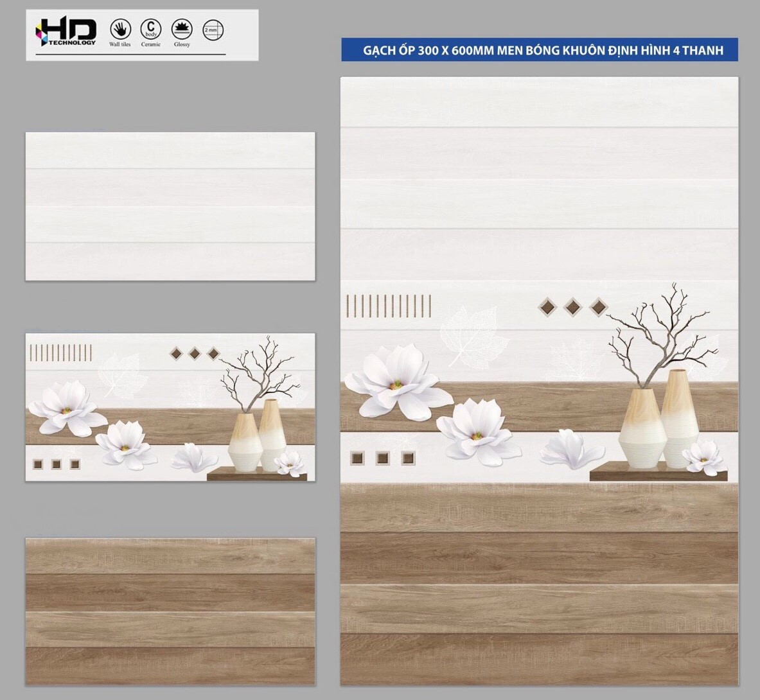Click the blue product title banner
Image resolution: width=760 pixels, height=700 pixels.
point(539,50)
